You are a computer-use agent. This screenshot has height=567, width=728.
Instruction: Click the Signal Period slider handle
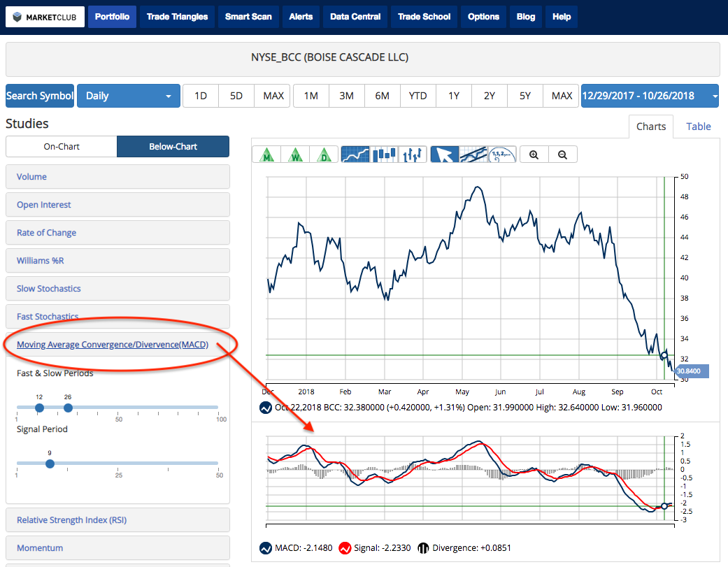click(50, 464)
